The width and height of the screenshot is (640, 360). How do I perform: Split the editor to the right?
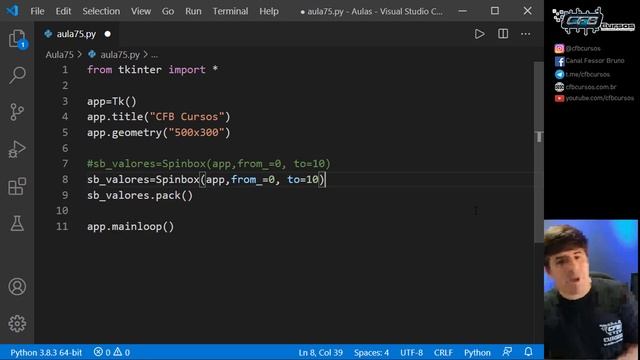click(x=503, y=34)
